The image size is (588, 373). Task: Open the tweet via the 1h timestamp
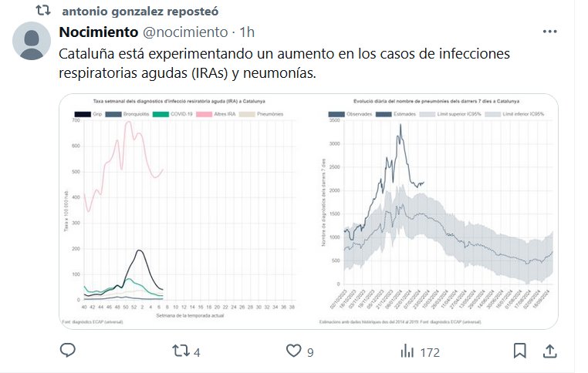point(247,32)
